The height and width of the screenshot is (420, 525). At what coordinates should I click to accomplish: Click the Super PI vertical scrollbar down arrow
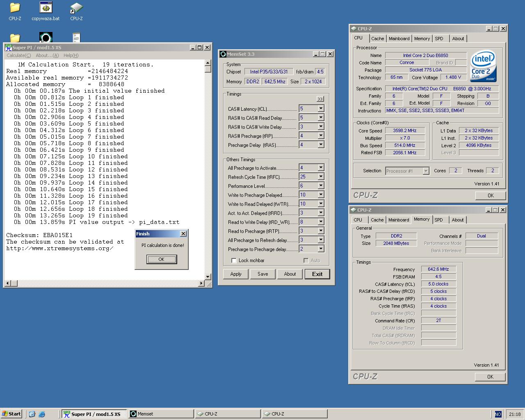(x=208, y=276)
